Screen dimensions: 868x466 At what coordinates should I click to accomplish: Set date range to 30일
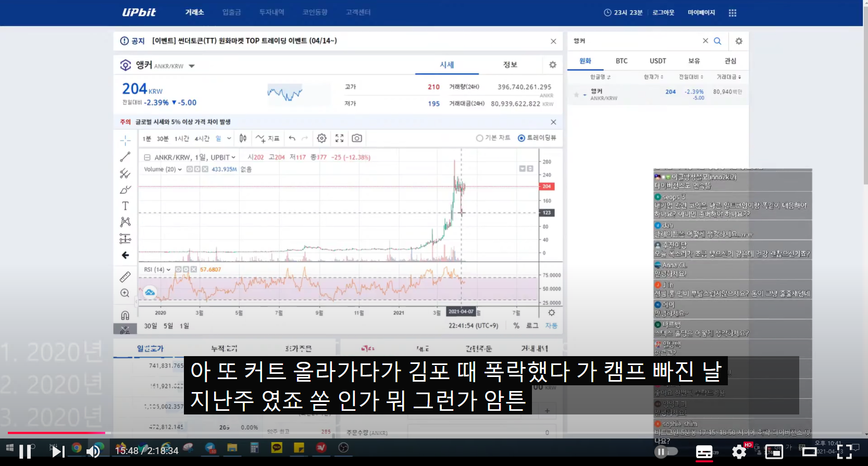[x=151, y=326]
